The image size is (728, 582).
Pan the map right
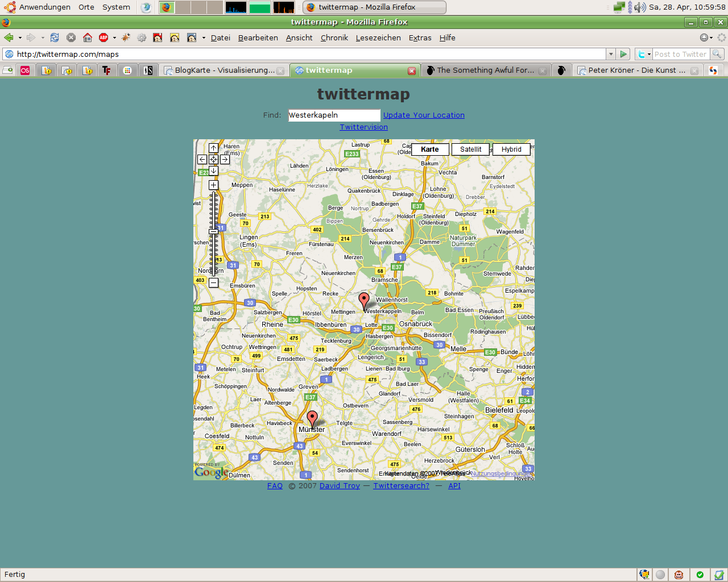225,159
